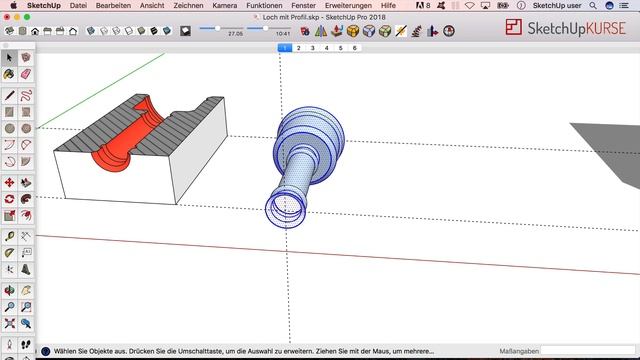Select the Protractor tool
This screenshot has width=640, height=360.
click(x=9, y=253)
